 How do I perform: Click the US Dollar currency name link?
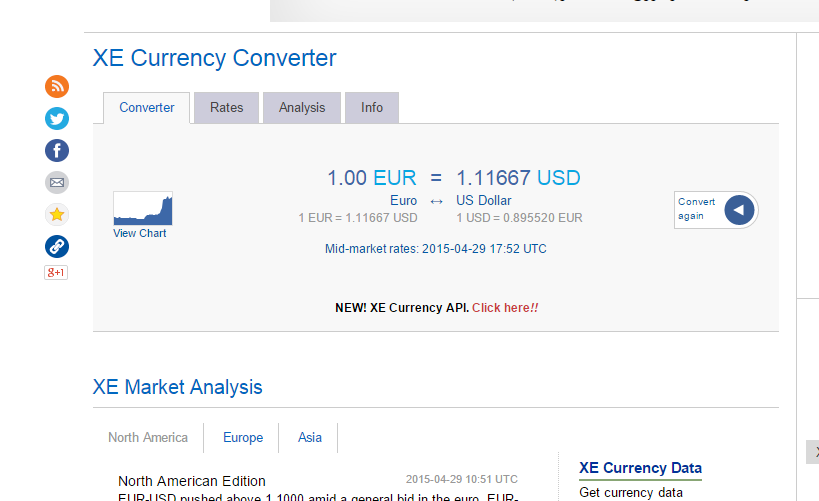pyautogui.click(x=484, y=201)
